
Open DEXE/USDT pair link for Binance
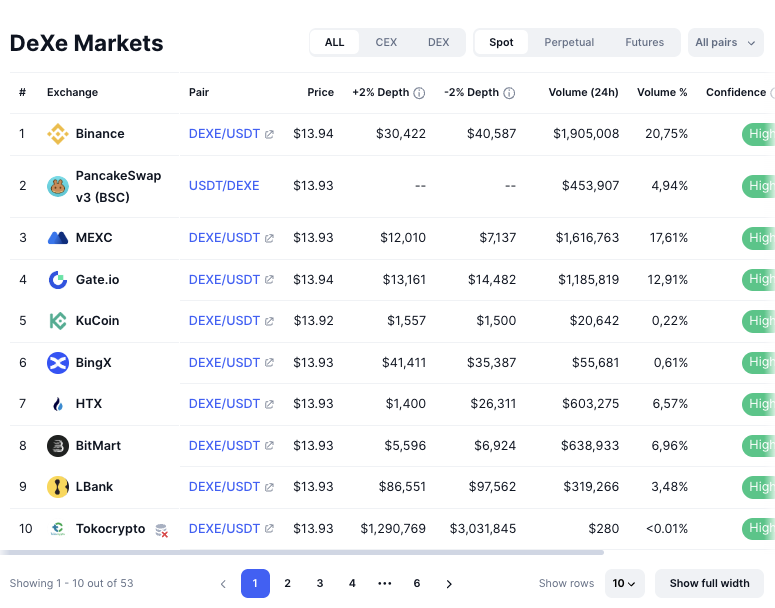point(224,134)
